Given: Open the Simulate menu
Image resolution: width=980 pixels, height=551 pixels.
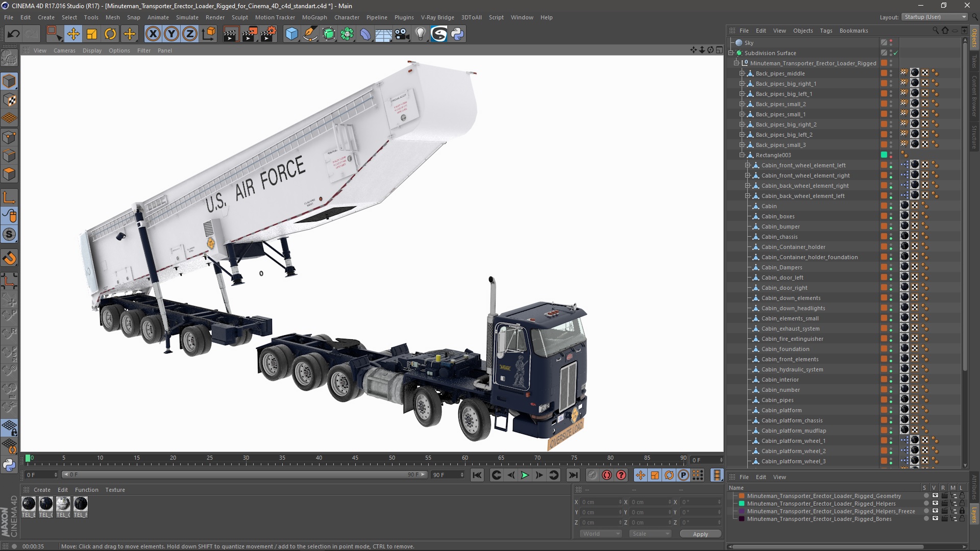Looking at the screenshot, I should click(187, 17).
